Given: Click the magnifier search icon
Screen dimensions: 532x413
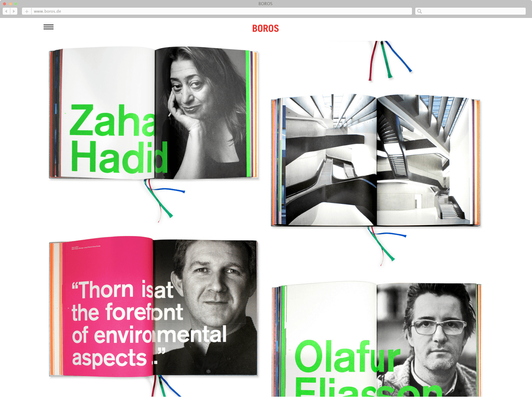Looking at the screenshot, I should click(420, 11).
